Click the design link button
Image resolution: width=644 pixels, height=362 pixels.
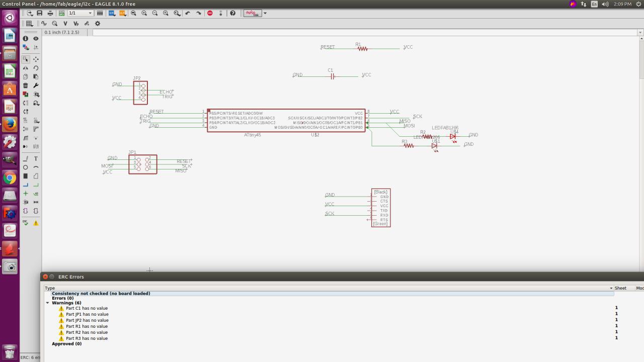tap(253, 13)
